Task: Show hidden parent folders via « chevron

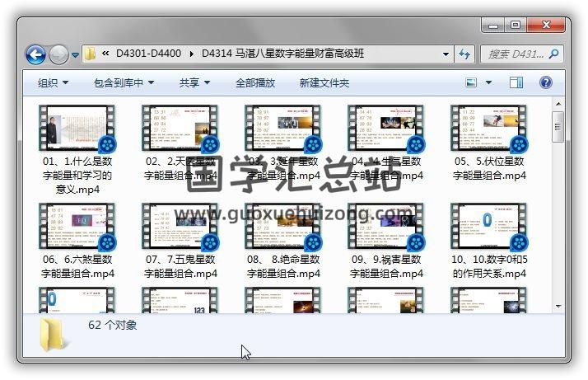Action: click(105, 54)
